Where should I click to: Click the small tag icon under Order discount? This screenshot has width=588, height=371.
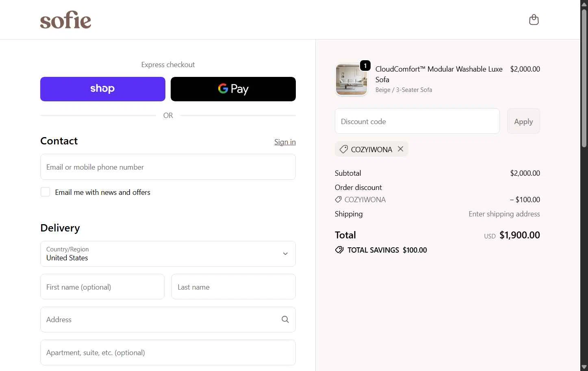point(338,200)
